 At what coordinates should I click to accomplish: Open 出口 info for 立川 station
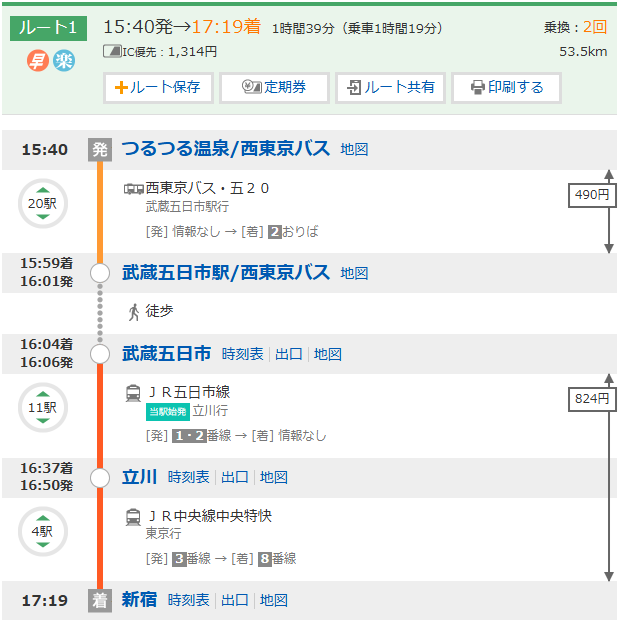click(x=235, y=477)
